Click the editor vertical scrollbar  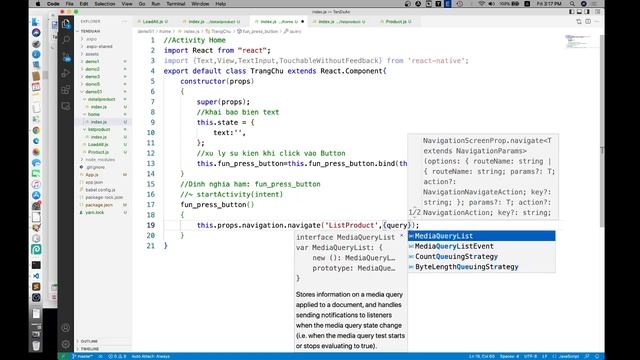(602, 131)
